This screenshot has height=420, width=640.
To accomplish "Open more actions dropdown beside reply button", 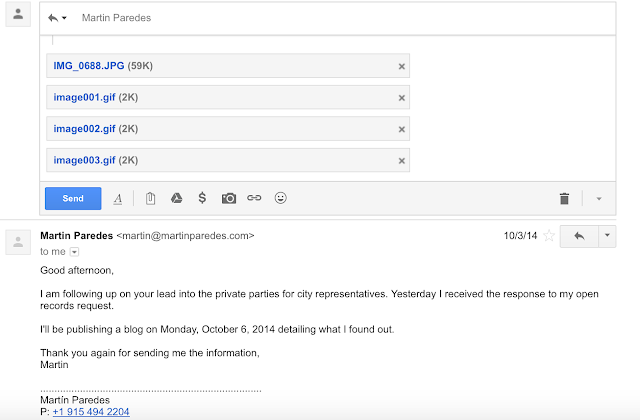I will click(606, 236).
